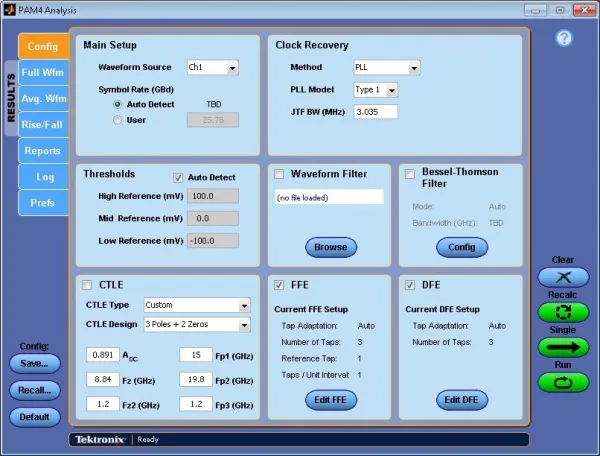Viewport: 600px width, 456px height.
Task: Switch to the Full Wfm tab
Action: [44, 73]
